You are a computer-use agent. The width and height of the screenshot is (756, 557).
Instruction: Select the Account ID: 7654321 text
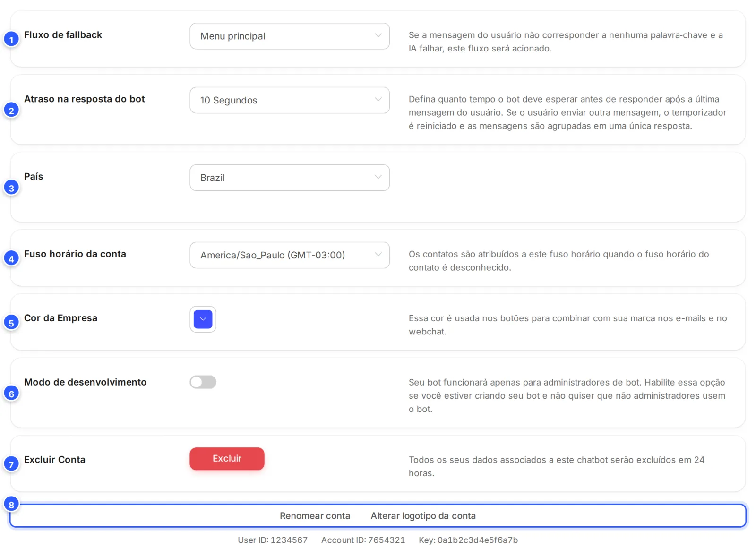coord(363,540)
